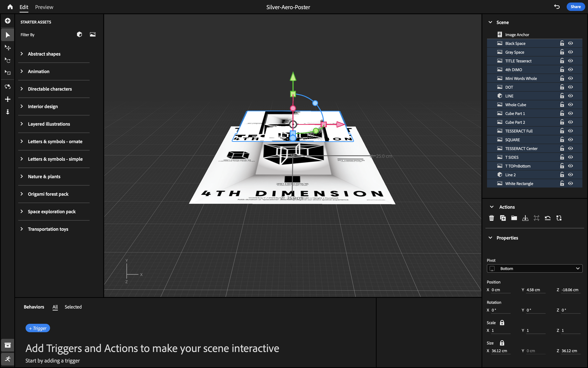Select the 4th DIMO layer row
The height and width of the screenshot is (368, 588).
coord(535,70)
